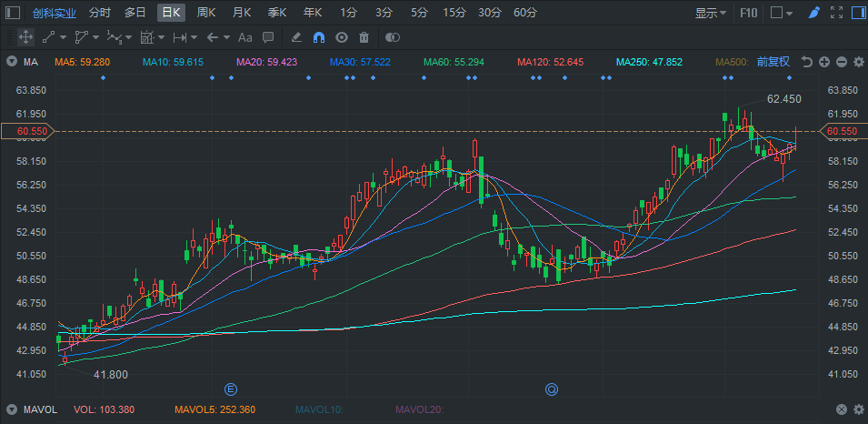
Task: Select the numbered wave drawing tool
Action: click(x=114, y=37)
